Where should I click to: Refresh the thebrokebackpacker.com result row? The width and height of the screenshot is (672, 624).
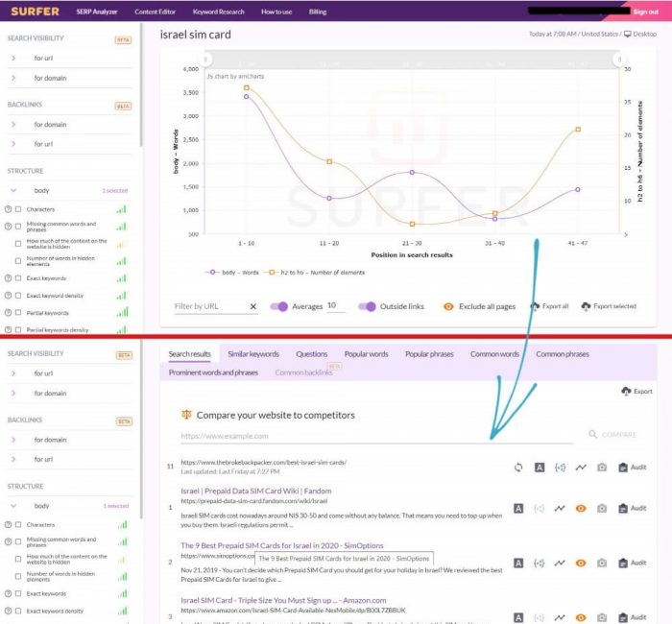pos(518,468)
